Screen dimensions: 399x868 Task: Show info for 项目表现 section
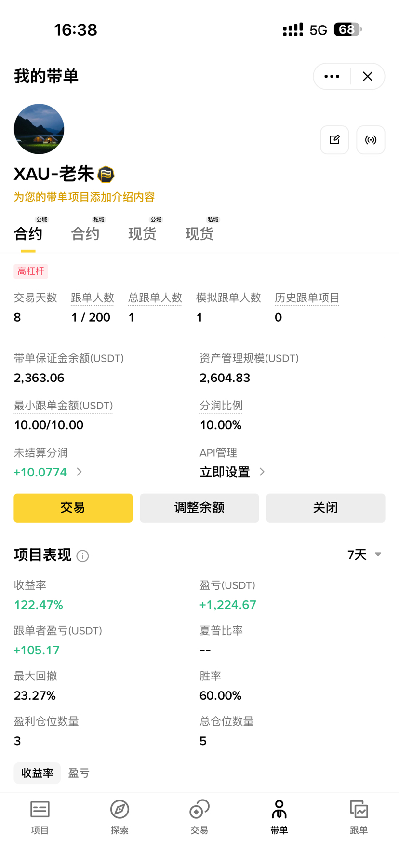click(83, 556)
